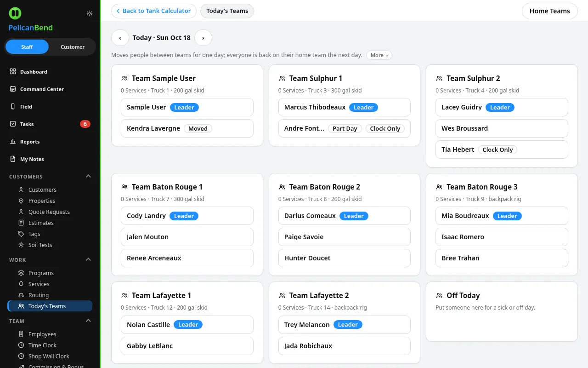
Task: Click Part Day tag on Andre Font...
Action: pos(345,128)
